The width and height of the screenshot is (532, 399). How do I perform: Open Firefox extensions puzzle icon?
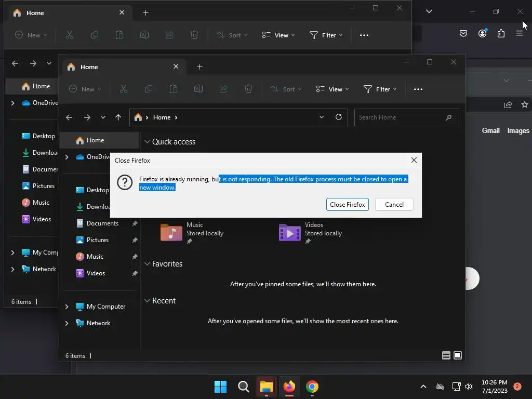click(501, 33)
